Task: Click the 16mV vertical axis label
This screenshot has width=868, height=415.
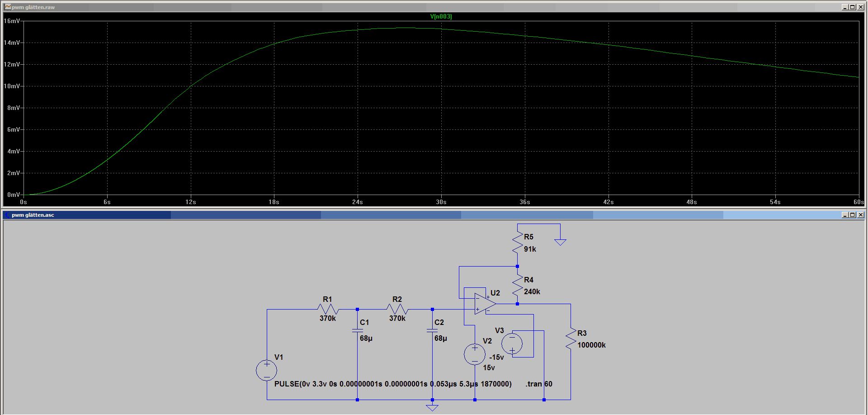Action: pyautogui.click(x=12, y=21)
